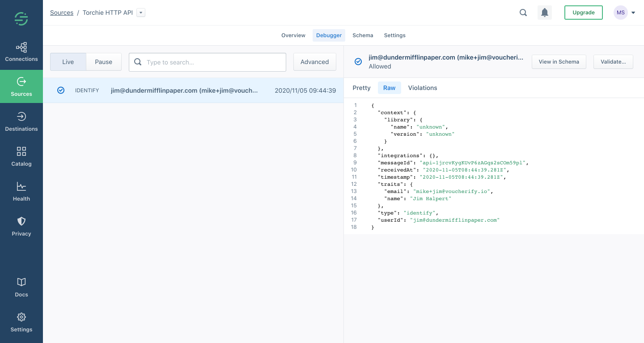View the Health dashboard icon
This screenshot has width=644, height=343.
21,191
